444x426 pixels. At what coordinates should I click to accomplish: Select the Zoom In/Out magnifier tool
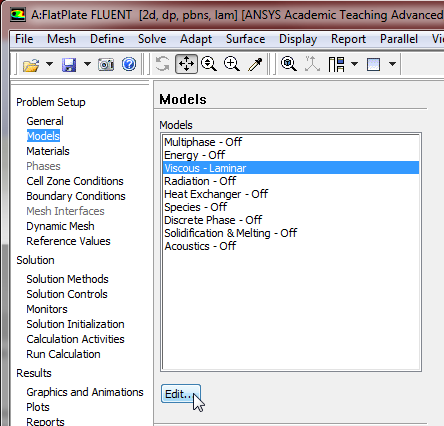point(209,64)
